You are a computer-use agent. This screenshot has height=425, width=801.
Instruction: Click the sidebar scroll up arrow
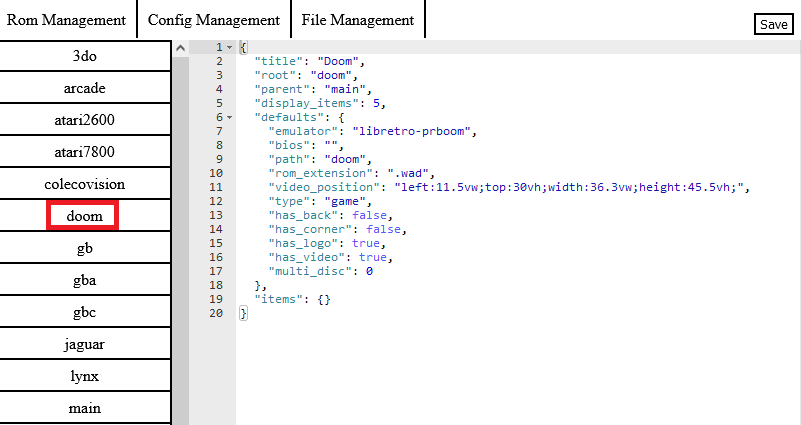coord(180,47)
